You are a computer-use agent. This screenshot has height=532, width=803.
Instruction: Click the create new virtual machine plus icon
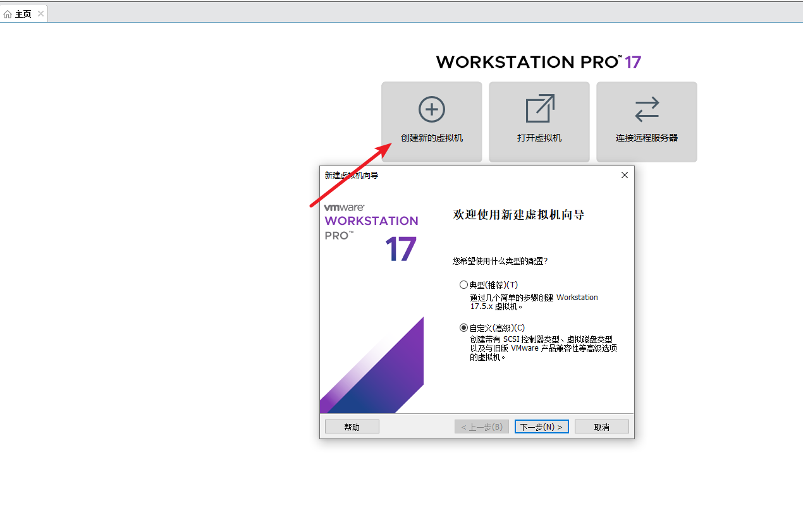[x=432, y=109]
